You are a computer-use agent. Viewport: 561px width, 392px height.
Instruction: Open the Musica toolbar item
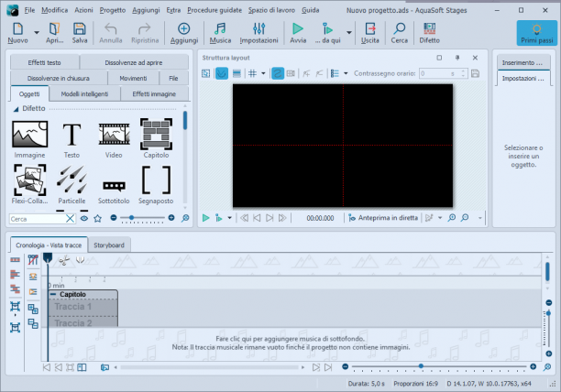(220, 33)
